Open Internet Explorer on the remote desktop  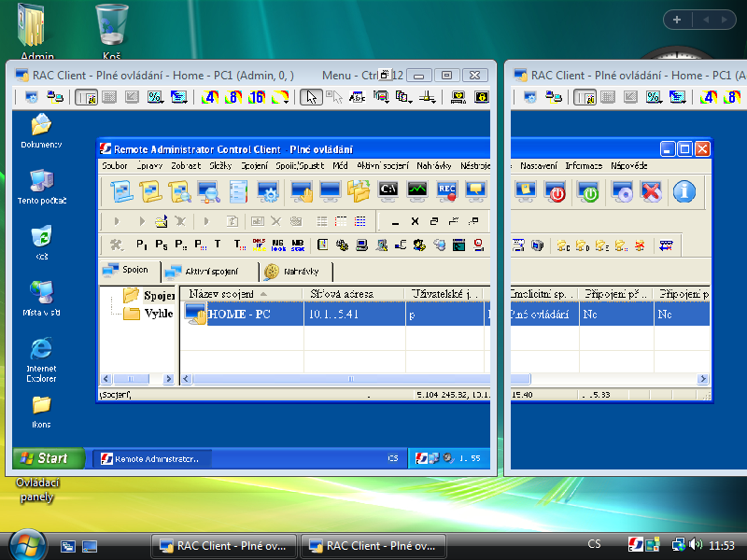(x=41, y=360)
